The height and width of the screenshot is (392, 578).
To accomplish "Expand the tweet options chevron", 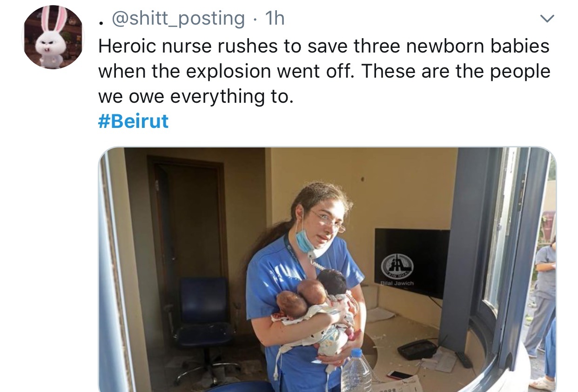I will click(547, 19).
